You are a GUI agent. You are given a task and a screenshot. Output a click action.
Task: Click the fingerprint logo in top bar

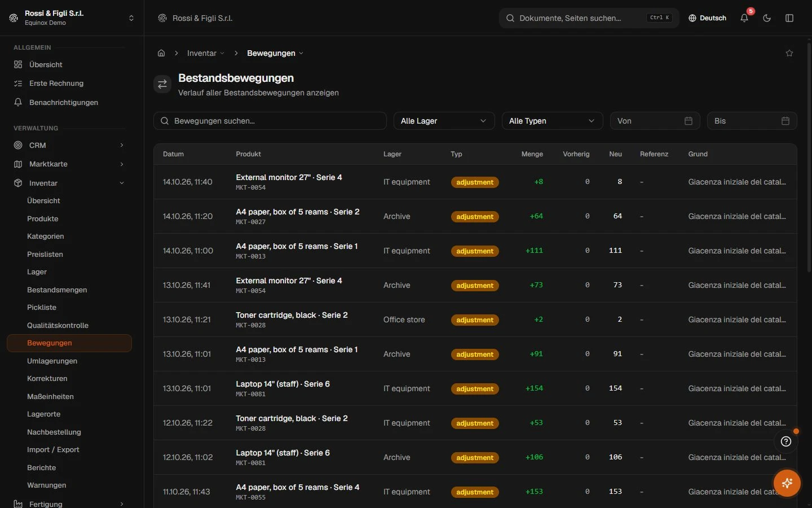click(x=162, y=18)
